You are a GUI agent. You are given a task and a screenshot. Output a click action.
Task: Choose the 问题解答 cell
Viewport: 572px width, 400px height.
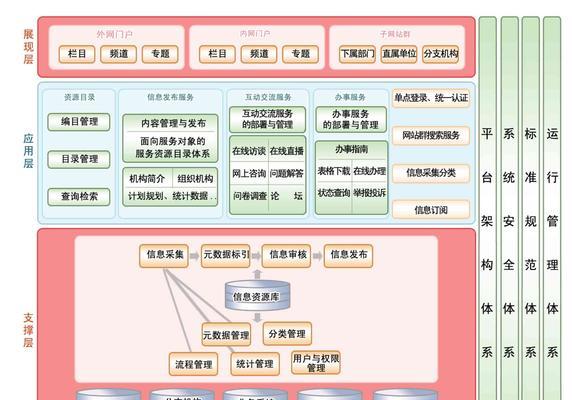287,174
